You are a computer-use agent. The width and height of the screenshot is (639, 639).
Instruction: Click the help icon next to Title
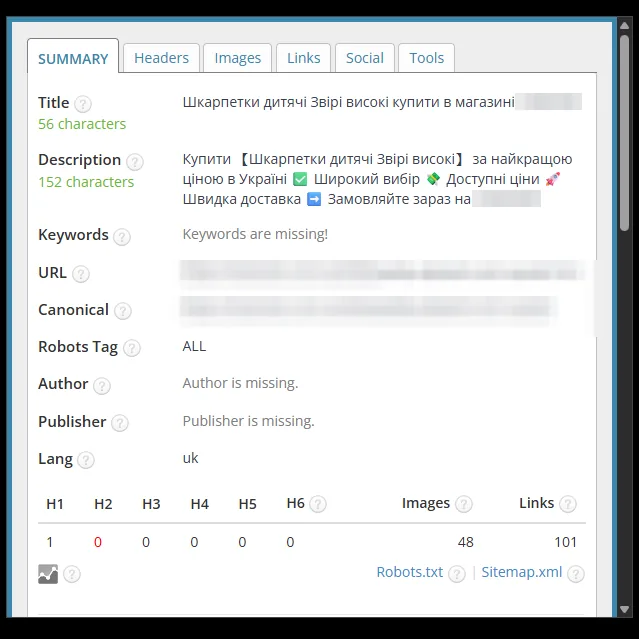[x=83, y=104]
